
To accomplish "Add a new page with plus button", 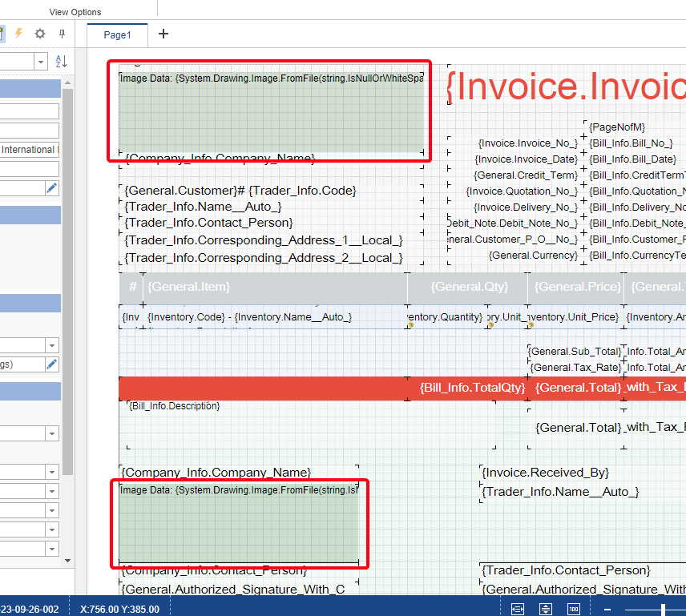I will coord(163,34).
